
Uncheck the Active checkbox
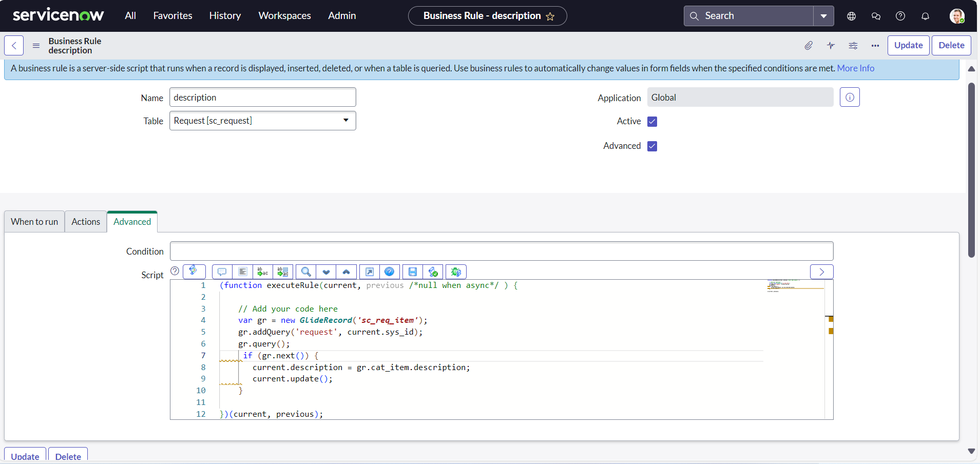pos(652,122)
